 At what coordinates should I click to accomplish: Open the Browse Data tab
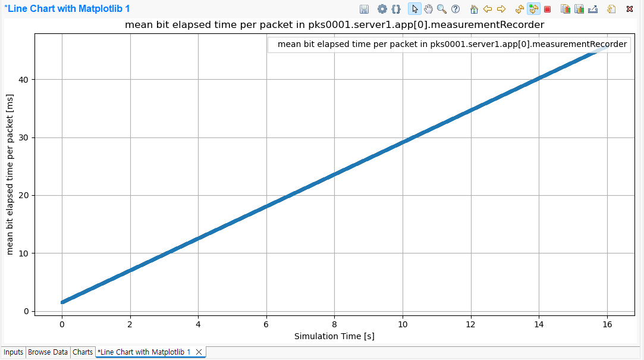coord(48,352)
